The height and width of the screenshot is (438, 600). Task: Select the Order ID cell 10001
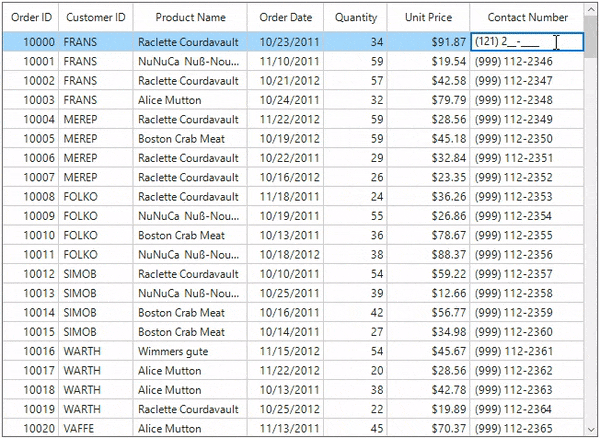[x=31, y=61]
